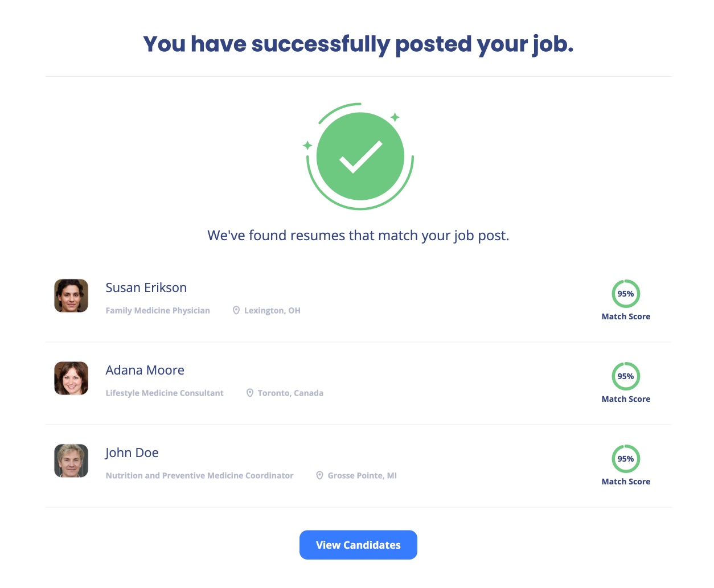714x588 pixels.
Task: Select Susan Erikson's profile photo
Action: 71,295
